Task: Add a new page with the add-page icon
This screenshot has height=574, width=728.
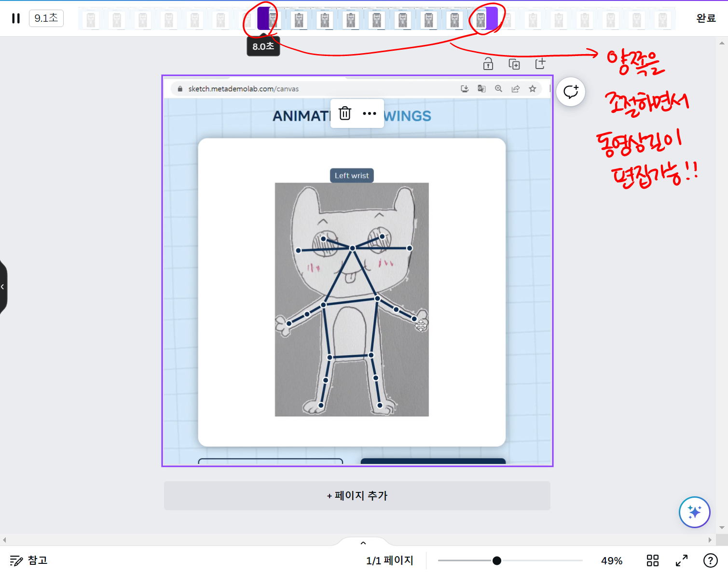Action: [x=540, y=63]
